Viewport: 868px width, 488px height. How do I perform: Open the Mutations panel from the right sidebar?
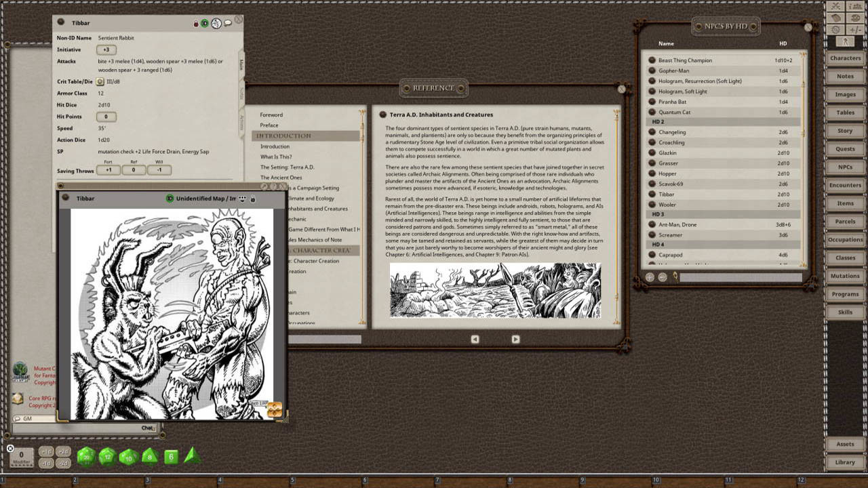tap(845, 276)
